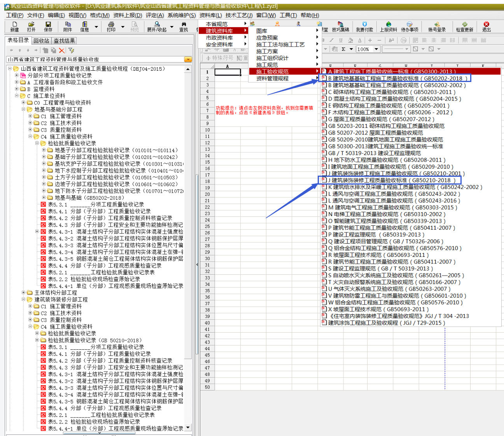This screenshot has height=436, width=504.
Task: Click the filter icon in tree toolbar
Action: coord(71,51)
